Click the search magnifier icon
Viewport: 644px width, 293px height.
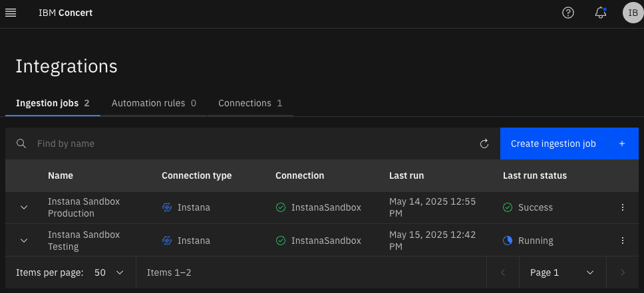(x=21, y=144)
